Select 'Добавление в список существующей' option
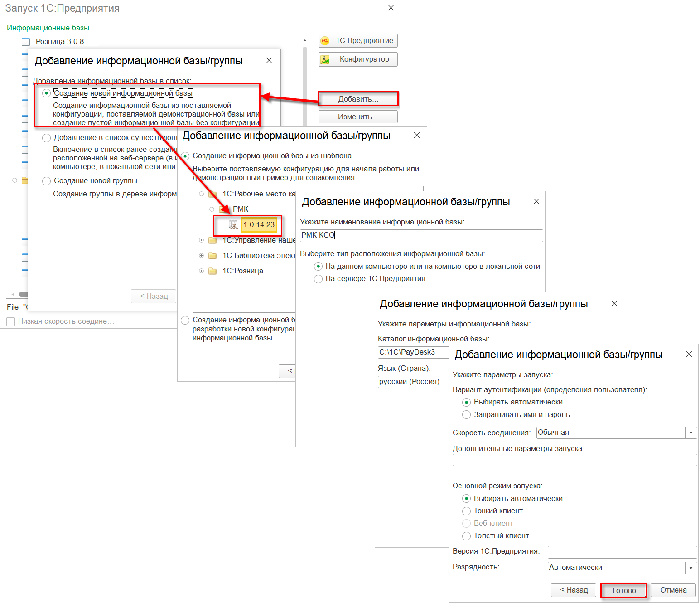This screenshot has height=603, width=700. [46, 138]
